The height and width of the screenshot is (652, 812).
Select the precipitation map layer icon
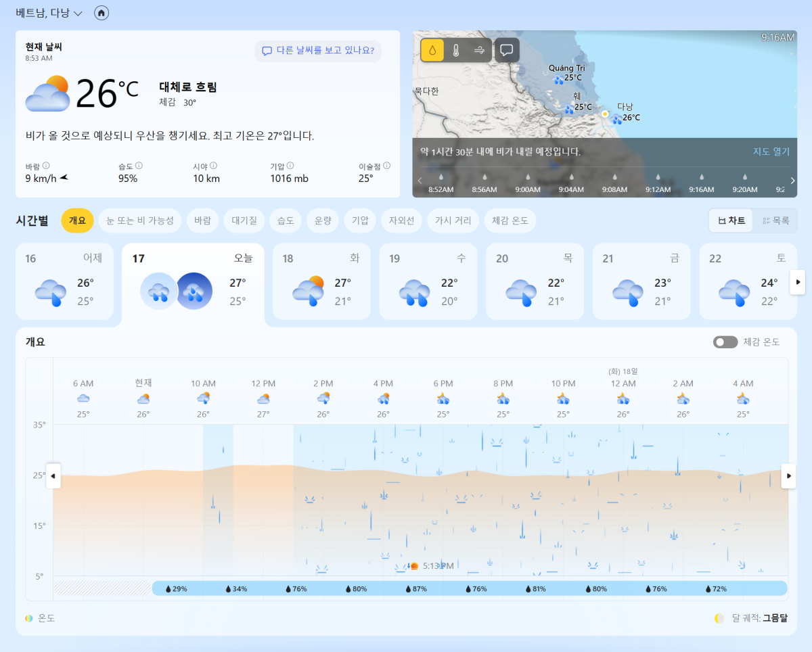tap(432, 50)
